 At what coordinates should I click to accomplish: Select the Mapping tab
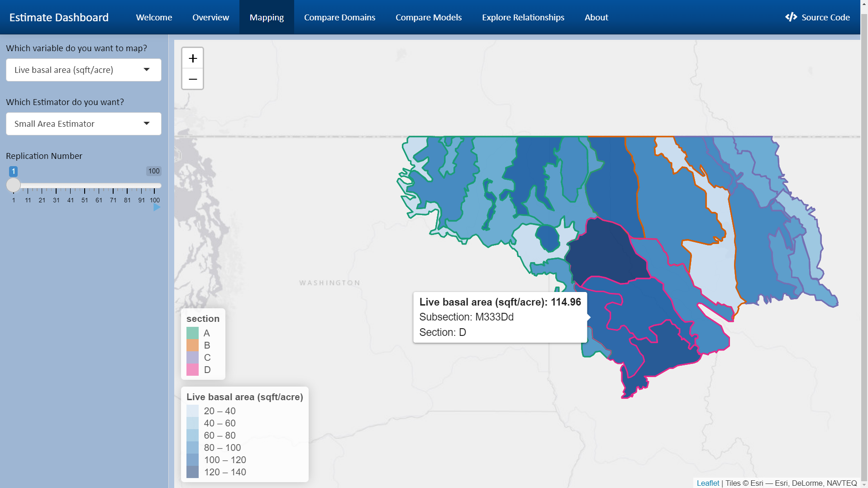[x=267, y=17]
